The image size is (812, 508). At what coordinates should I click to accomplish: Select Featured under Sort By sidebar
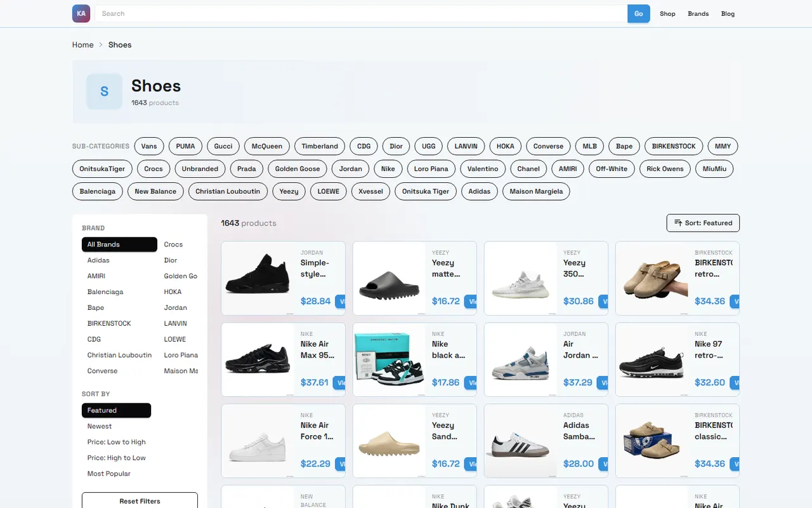(116, 410)
